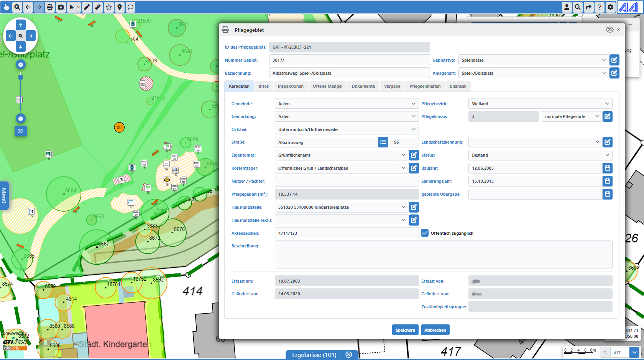Activate the location marker tool
Screen dimensions: 644x360
[x=119, y=7]
